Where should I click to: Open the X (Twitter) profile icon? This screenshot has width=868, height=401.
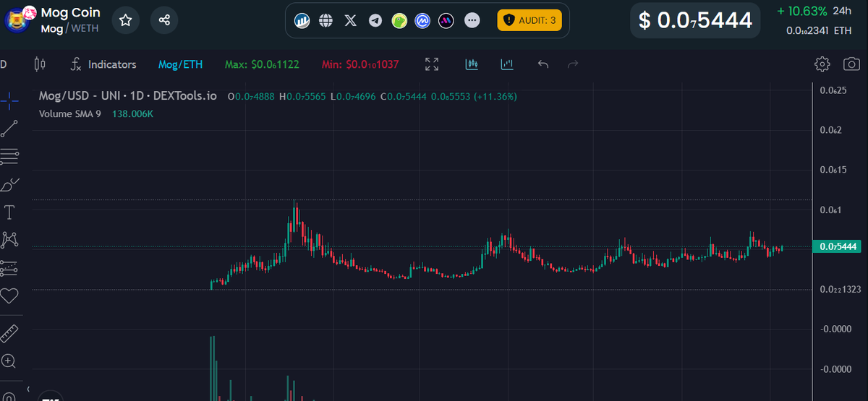click(351, 20)
